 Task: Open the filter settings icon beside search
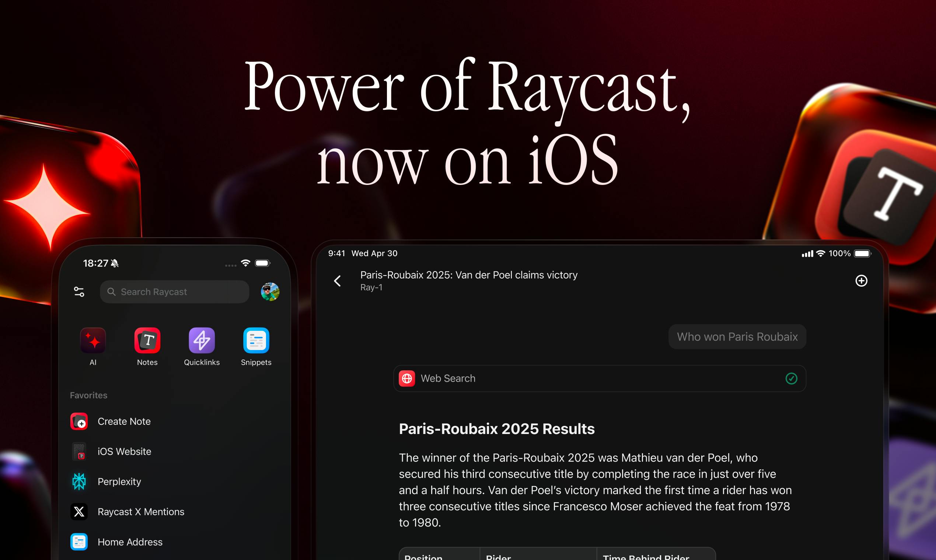point(79,292)
